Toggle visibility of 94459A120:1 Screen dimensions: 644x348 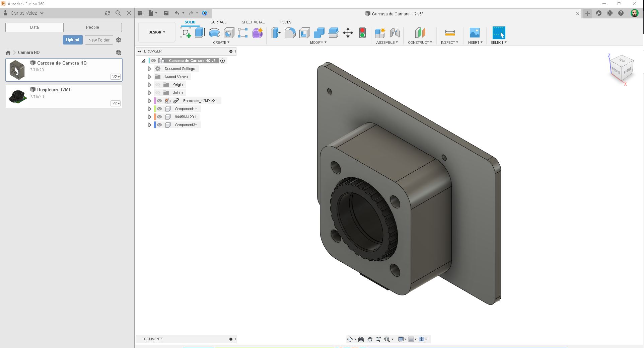[x=159, y=116]
